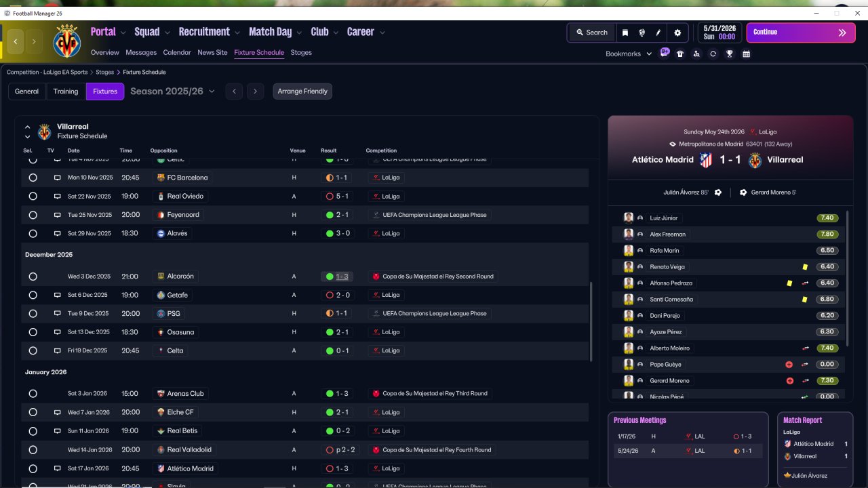Select the Real Oviedo fixture radio button

pyautogui.click(x=33, y=197)
